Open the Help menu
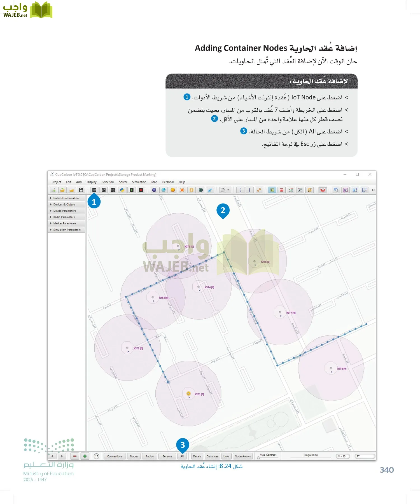 tap(182, 182)
